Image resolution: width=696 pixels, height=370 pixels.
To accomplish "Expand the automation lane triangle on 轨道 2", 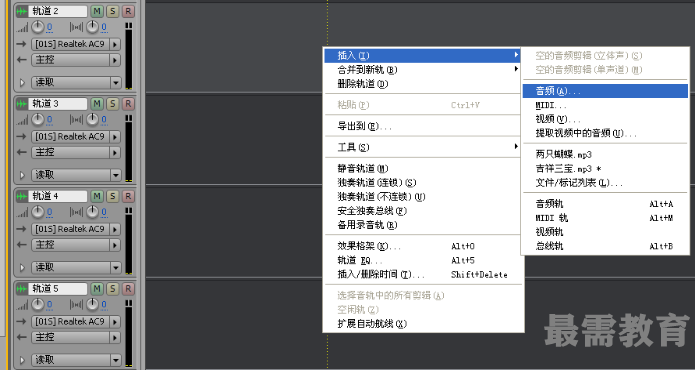I will coord(22,83).
